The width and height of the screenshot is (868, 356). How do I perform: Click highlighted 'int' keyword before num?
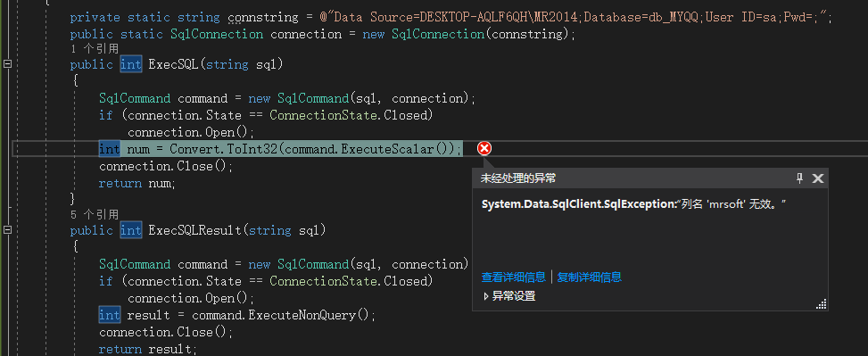tap(109, 148)
